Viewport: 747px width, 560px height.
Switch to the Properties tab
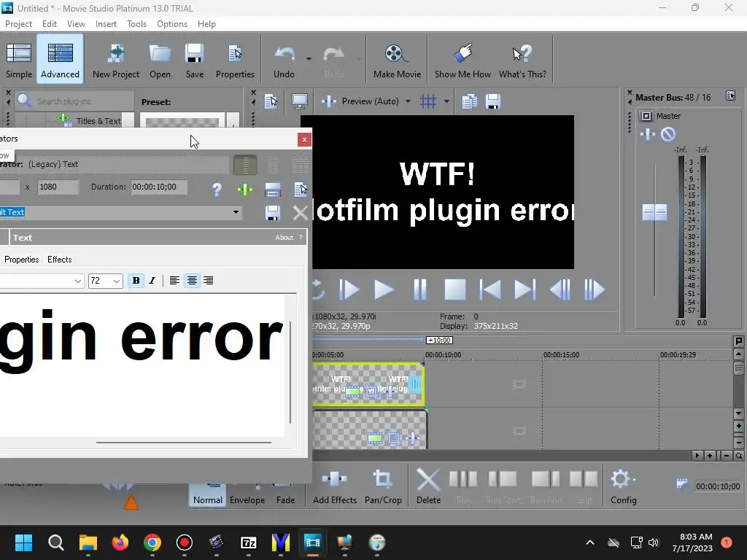[x=21, y=260]
